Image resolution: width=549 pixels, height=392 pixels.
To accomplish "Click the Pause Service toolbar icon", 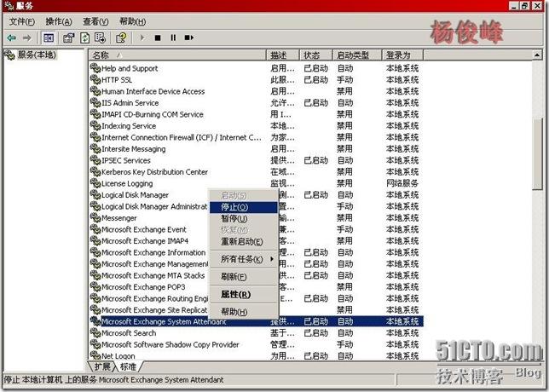I will tap(173, 37).
